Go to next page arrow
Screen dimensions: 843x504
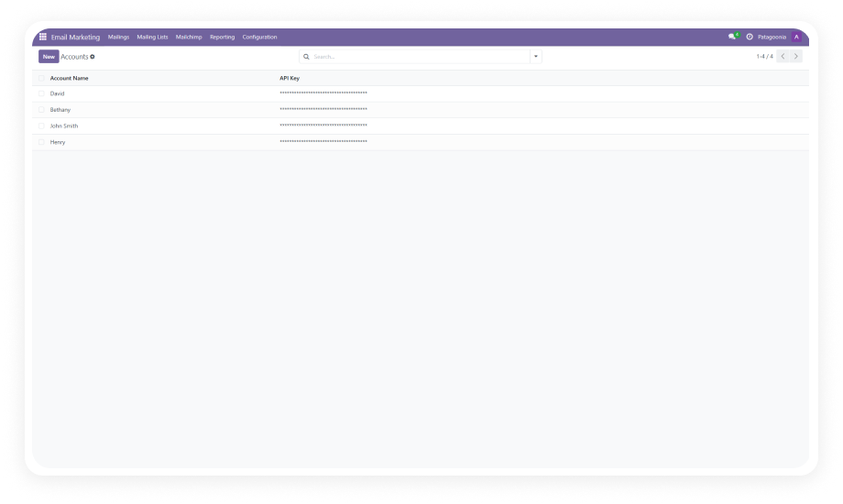pyautogui.click(x=796, y=56)
